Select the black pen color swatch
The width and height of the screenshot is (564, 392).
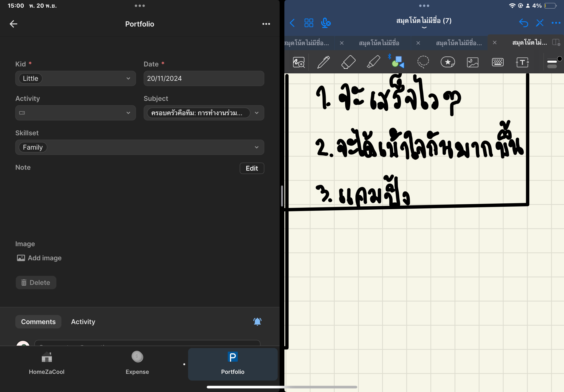[x=559, y=59]
